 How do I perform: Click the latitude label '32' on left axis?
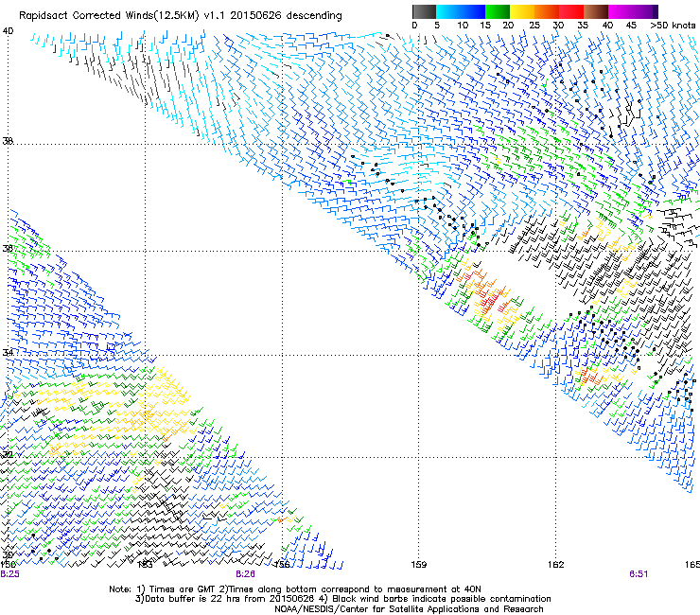click(x=8, y=454)
